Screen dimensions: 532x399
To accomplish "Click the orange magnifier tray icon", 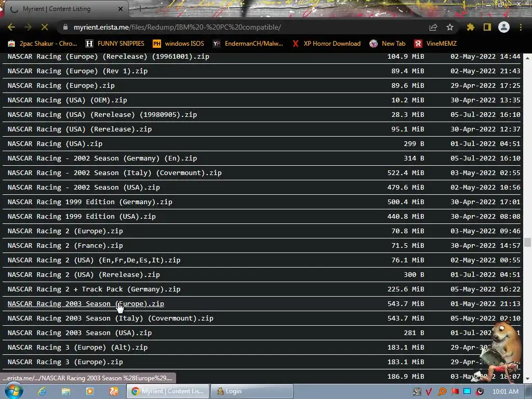I will tap(442, 392).
